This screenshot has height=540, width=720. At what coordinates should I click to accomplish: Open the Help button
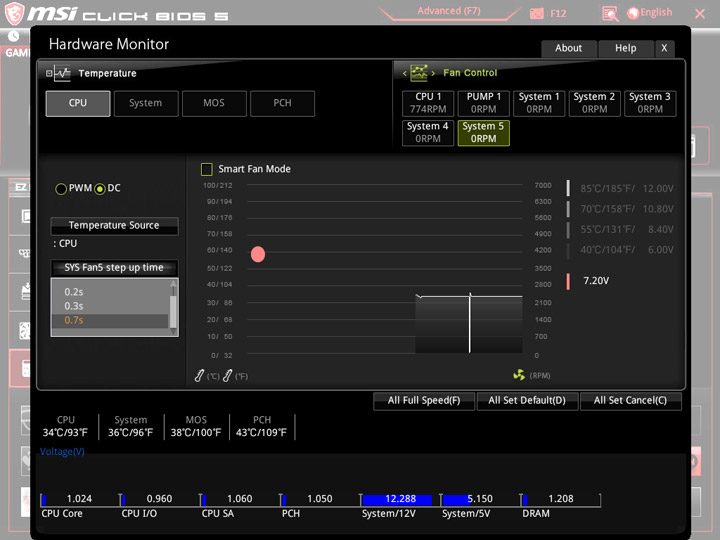[x=625, y=48]
